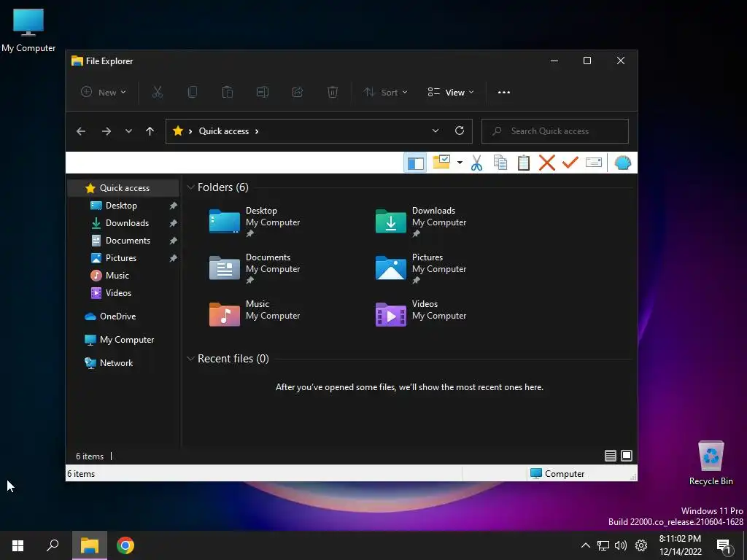
Task: Select the My Computer desktop icon
Action: (28, 30)
